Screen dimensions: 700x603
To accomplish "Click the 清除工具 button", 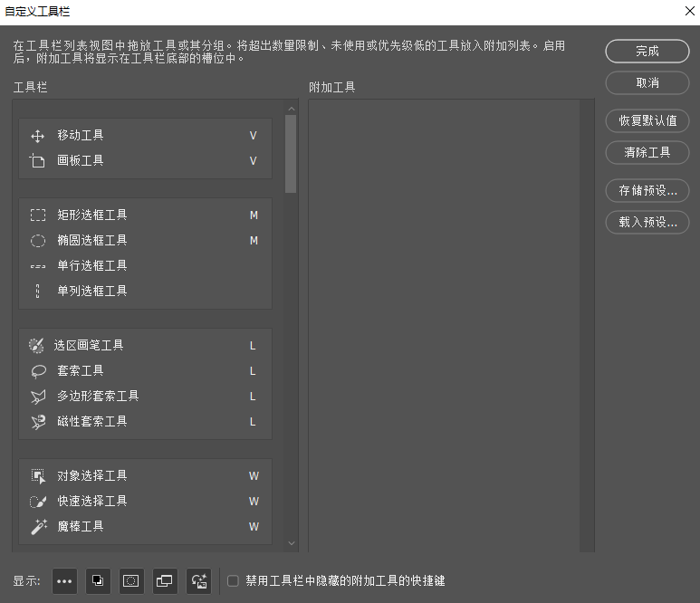I will (x=647, y=153).
